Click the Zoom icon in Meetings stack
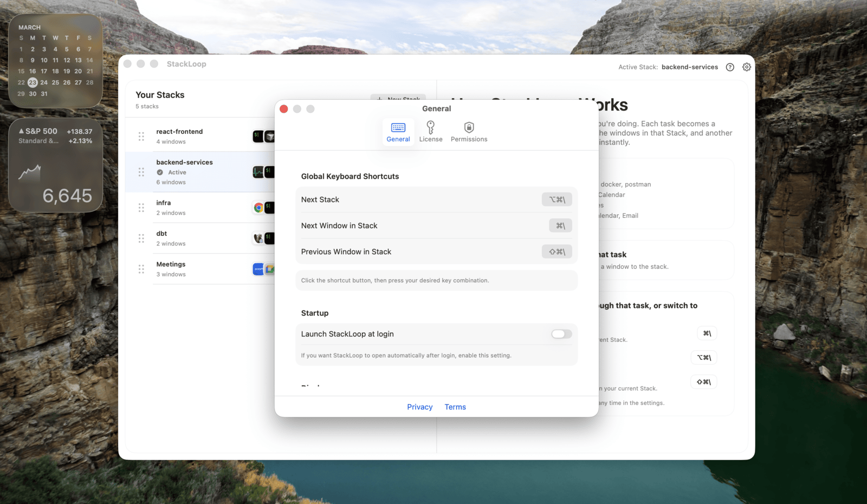The width and height of the screenshot is (867, 504). [x=258, y=269]
